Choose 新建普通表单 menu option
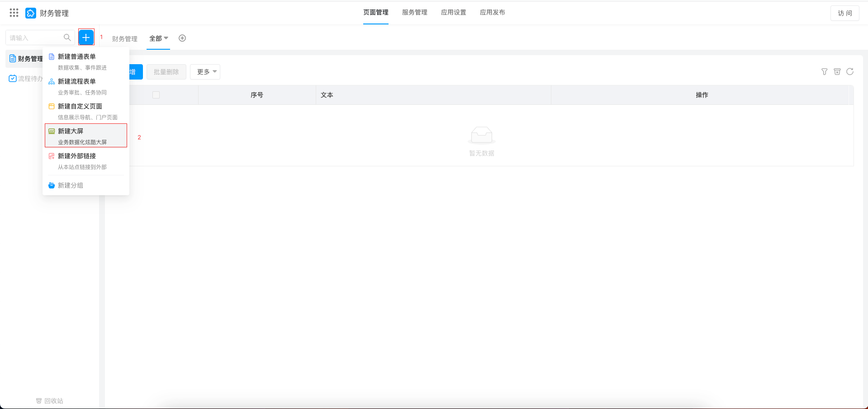 [77, 57]
